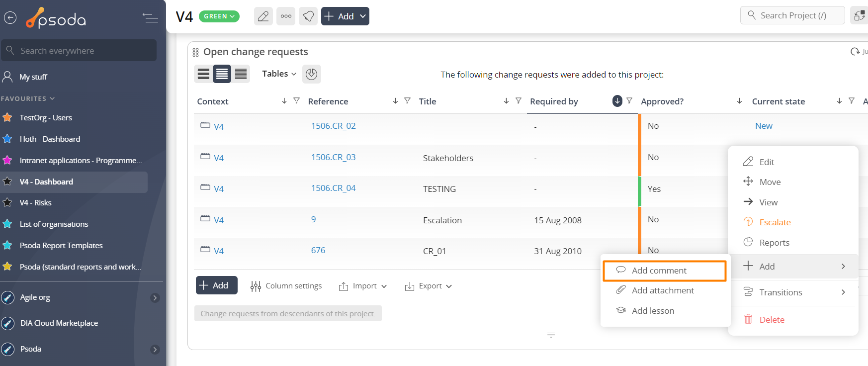Click the Add button below the table

[x=216, y=285]
